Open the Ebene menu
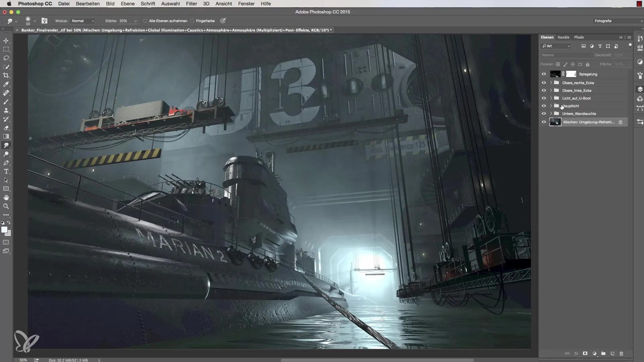 coord(127,4)
